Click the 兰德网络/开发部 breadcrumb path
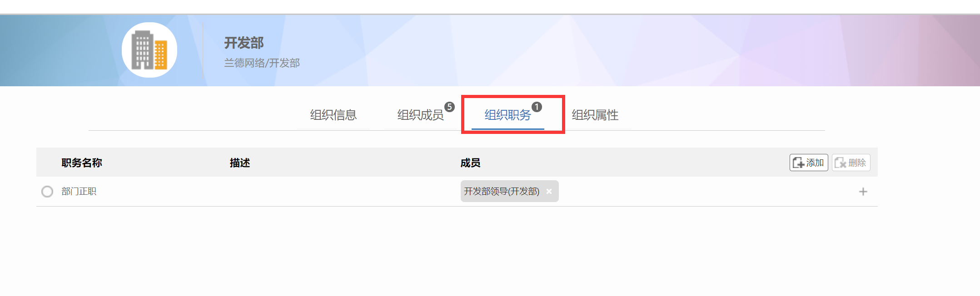This screenshot has height=296, width=980. click(x=262, y=63)
